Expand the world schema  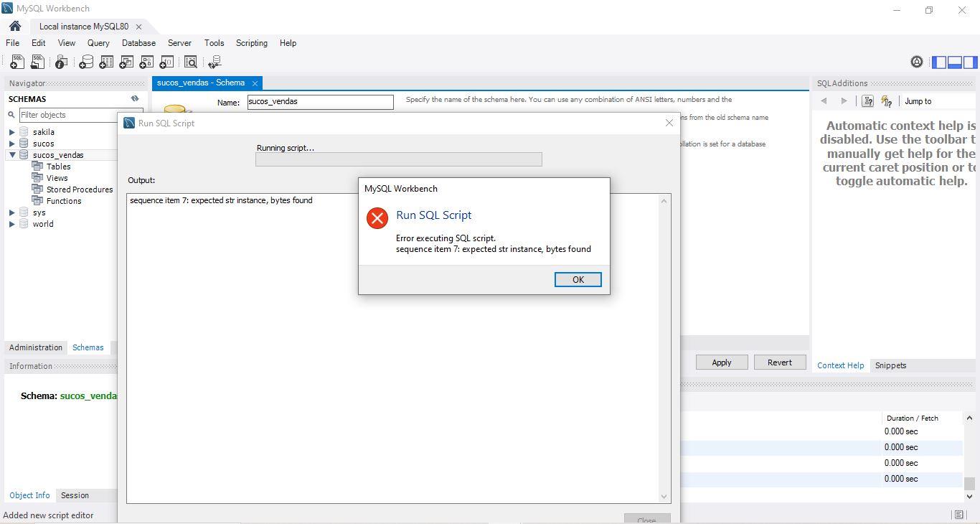pyautogui.click(x=12, y=224)
